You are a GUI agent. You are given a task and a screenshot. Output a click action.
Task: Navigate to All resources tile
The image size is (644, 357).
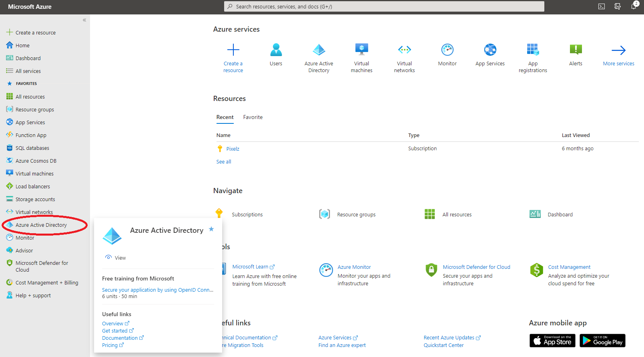pyautogui.click(x=448, y=214)
